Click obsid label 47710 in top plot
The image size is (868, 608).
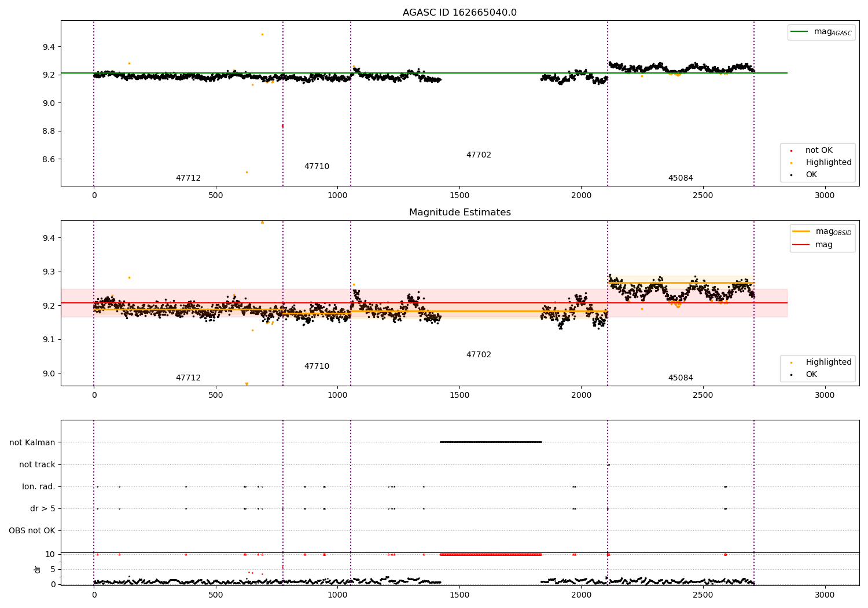pos(317,167)
